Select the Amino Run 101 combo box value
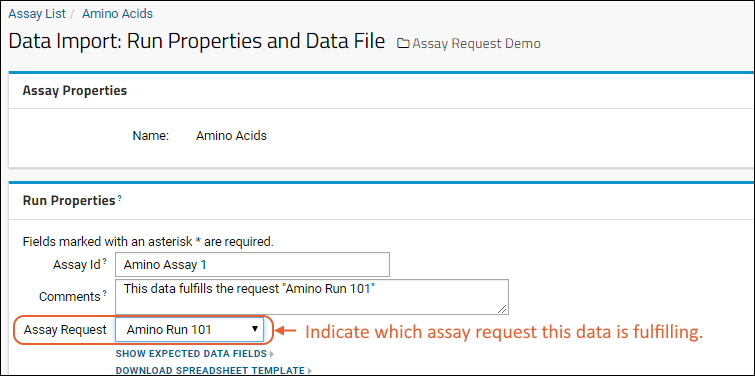 189,329
